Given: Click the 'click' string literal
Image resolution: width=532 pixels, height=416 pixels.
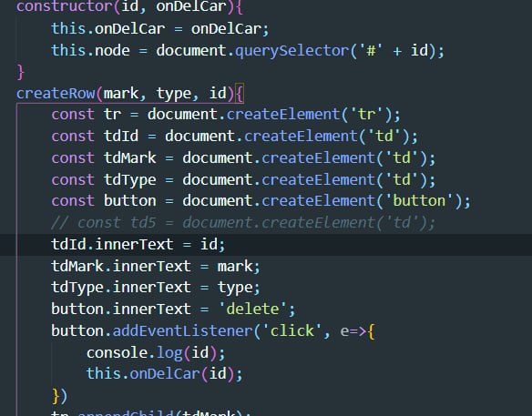Looking at the screenshot, I should (292, 331).
